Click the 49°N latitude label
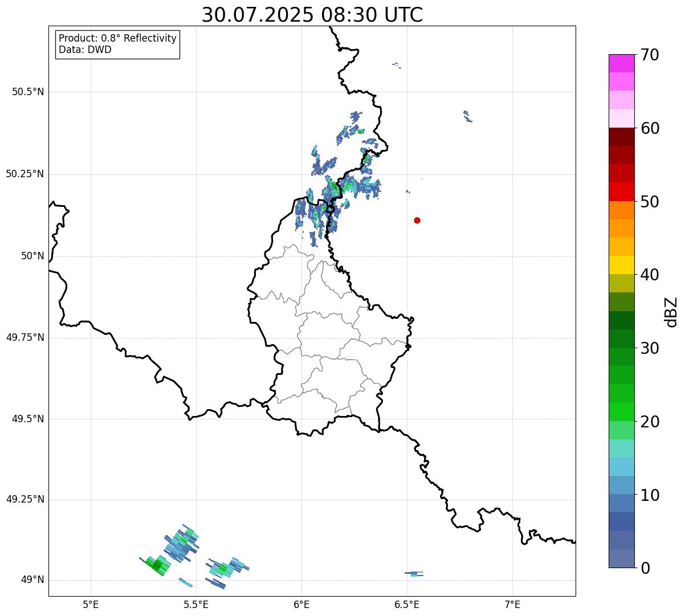Screen dimensions: 685x616 pos(32,580)
